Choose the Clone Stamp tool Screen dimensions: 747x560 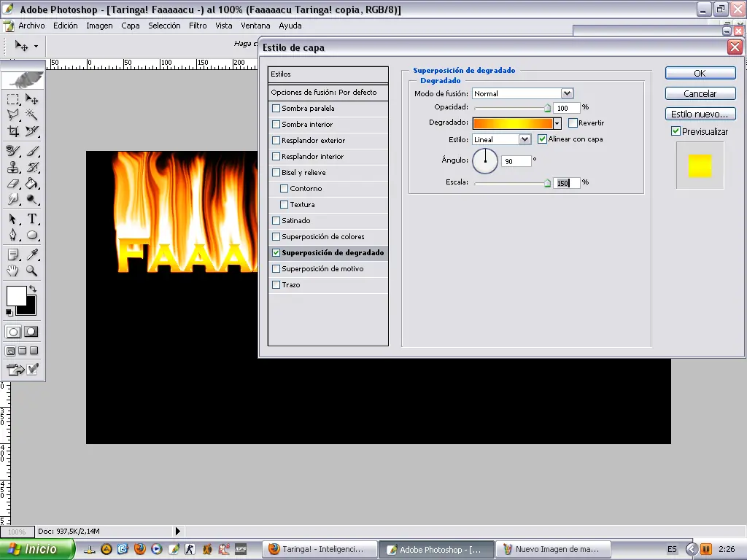pyautogui.click(x=13, y=167)
